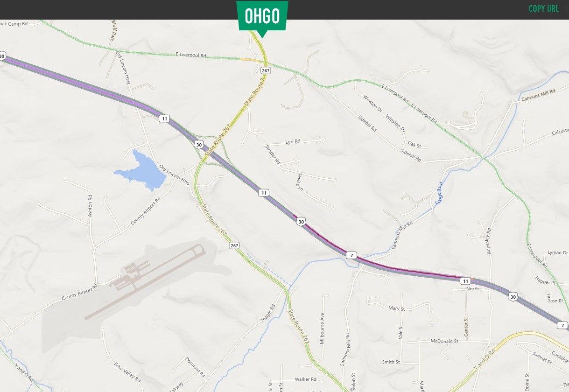The image size is (569, 392).
Task: Select the US 30 shield near Huston Pl
Action: tap(513, 296)
